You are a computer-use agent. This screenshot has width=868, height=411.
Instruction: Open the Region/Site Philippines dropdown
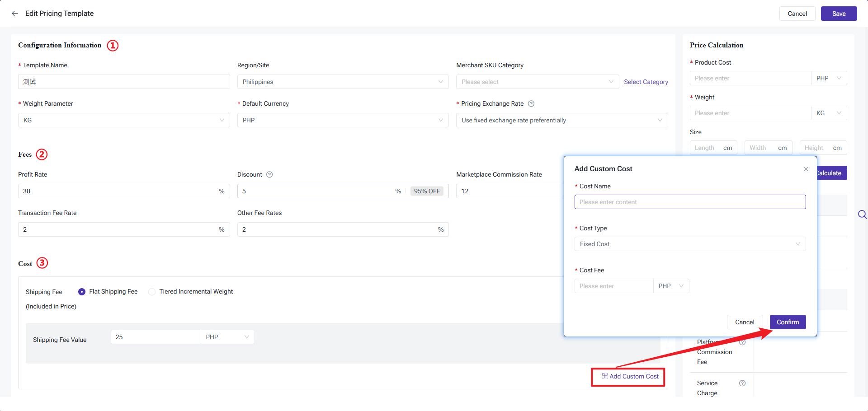point(342,82)
